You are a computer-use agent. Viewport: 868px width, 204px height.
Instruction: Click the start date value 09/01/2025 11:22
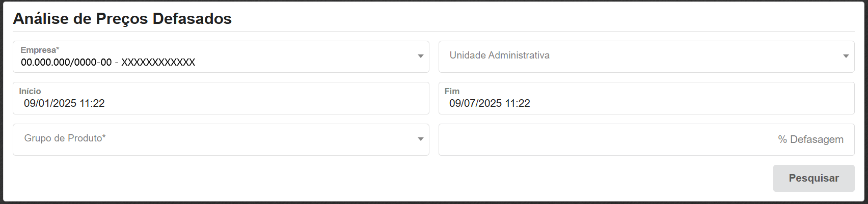click(x=64, y=103)
